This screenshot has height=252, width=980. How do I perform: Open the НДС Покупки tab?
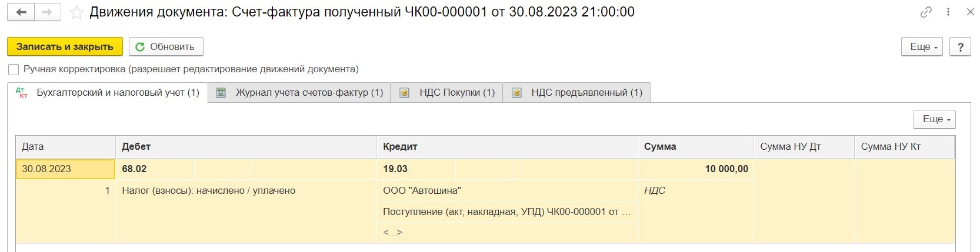(447, 93)
